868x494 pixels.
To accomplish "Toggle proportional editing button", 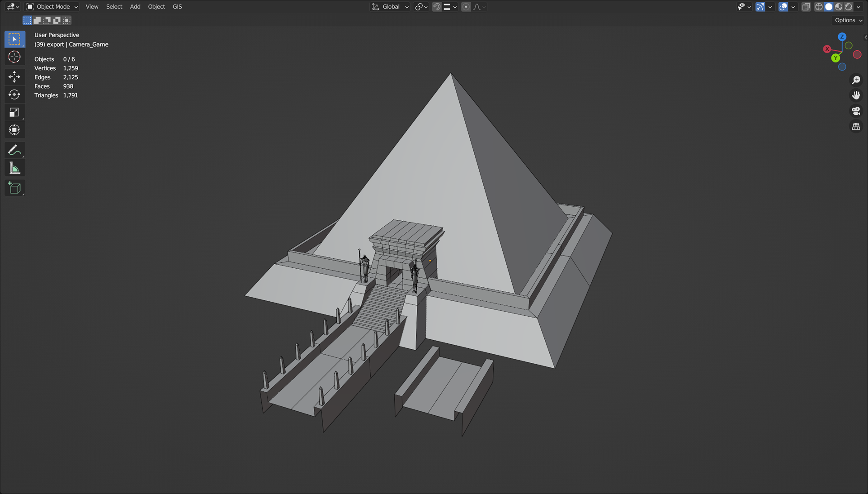I will (466, 7).
